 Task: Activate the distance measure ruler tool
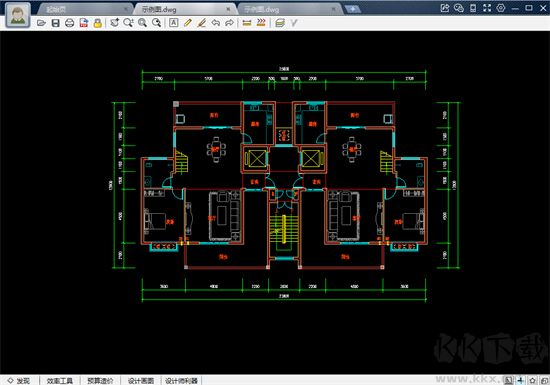[247, 23]
